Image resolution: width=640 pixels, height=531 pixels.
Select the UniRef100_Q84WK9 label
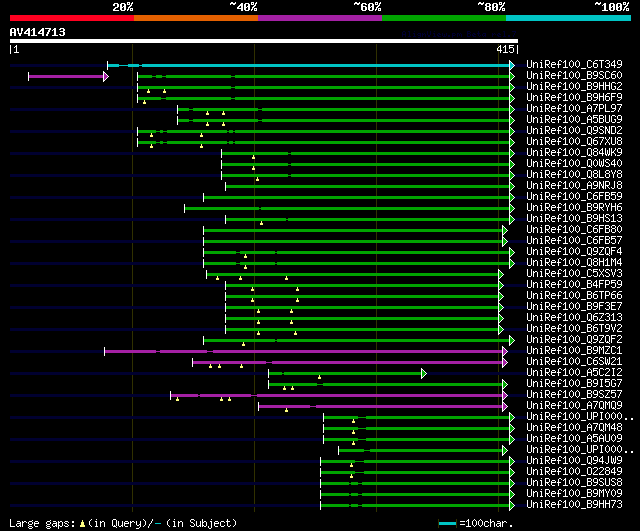coord(574,152)
